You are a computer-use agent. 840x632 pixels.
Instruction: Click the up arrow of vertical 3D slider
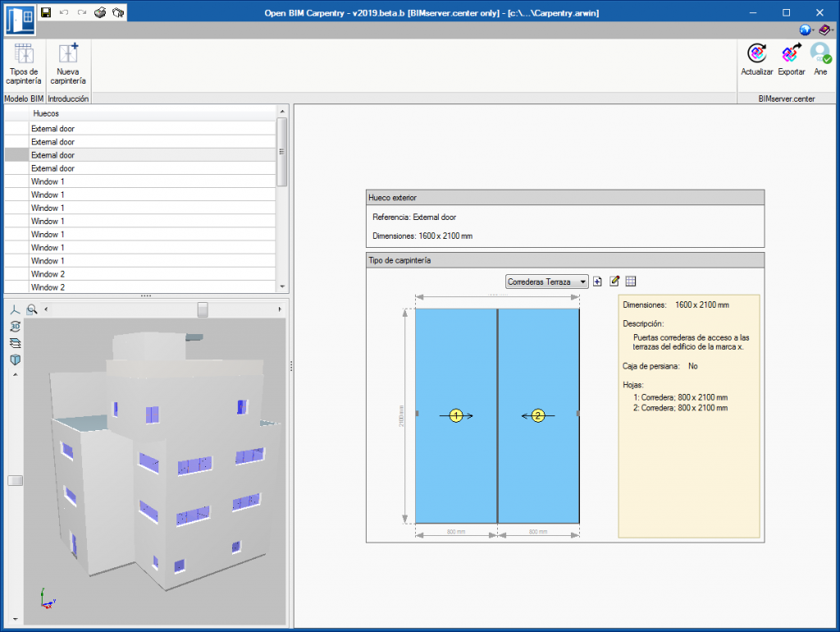[x=15, y=375]
